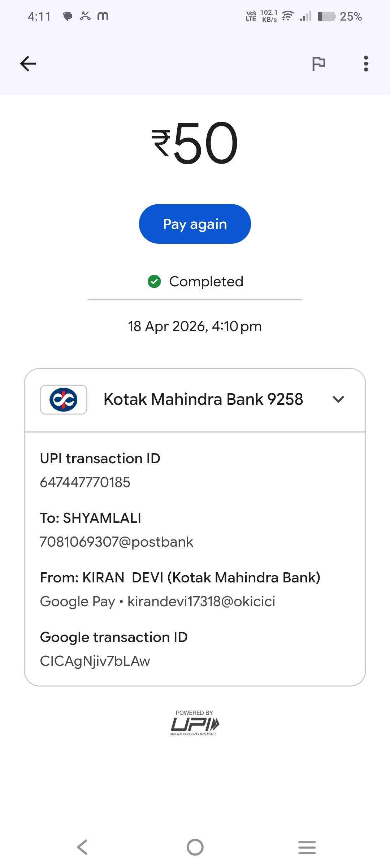
Task: Open the three-dot overflow menu
Action: coord(366,64)
